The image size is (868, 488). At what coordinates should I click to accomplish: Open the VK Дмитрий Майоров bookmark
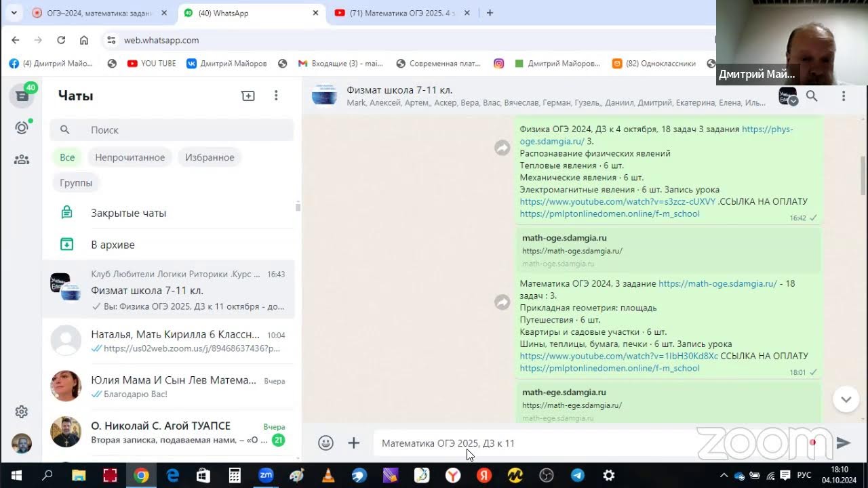coord(226,63)
